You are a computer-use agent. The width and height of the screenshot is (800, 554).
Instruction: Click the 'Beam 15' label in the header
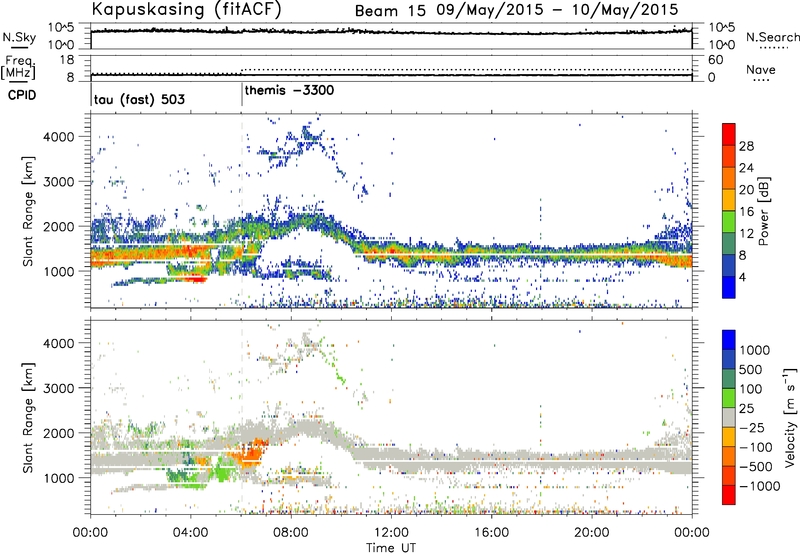(x=390, y=10)
